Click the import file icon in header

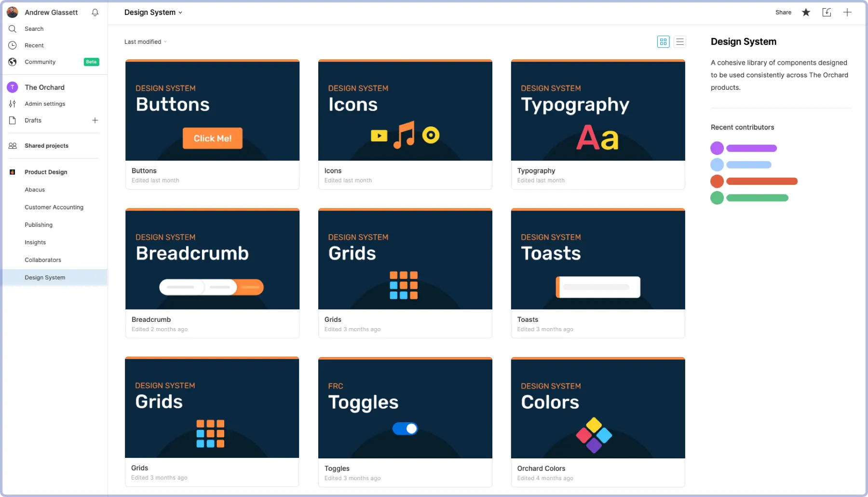(x=827, y=13)
